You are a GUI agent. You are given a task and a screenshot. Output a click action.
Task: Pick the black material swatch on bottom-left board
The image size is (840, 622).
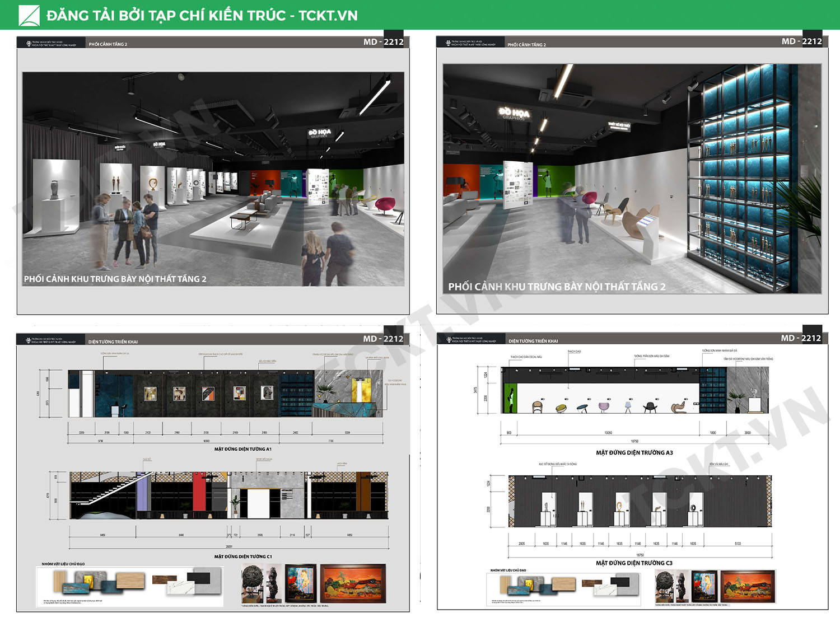pyautogui.click(x=198, y=577)
